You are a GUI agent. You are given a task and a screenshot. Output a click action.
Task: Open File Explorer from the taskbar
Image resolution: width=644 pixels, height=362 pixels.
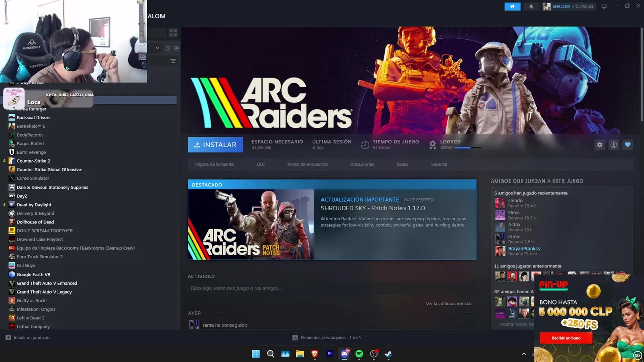pos(300,354)
